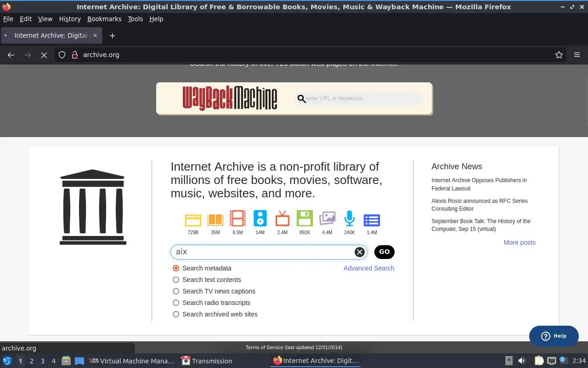The width and height of the screenshot is (588, 368).
Task: Open the Bookmarks menu
Action: [104, 19]
